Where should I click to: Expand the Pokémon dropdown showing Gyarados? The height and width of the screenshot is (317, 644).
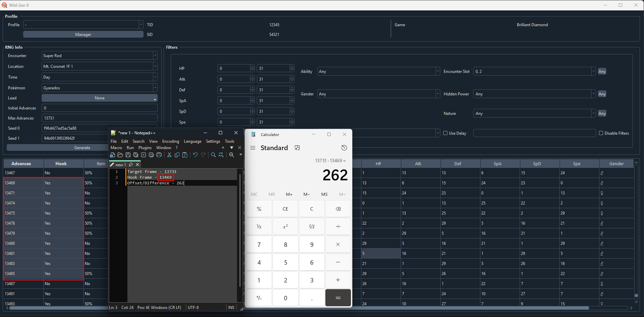click(x=99, y=88)
